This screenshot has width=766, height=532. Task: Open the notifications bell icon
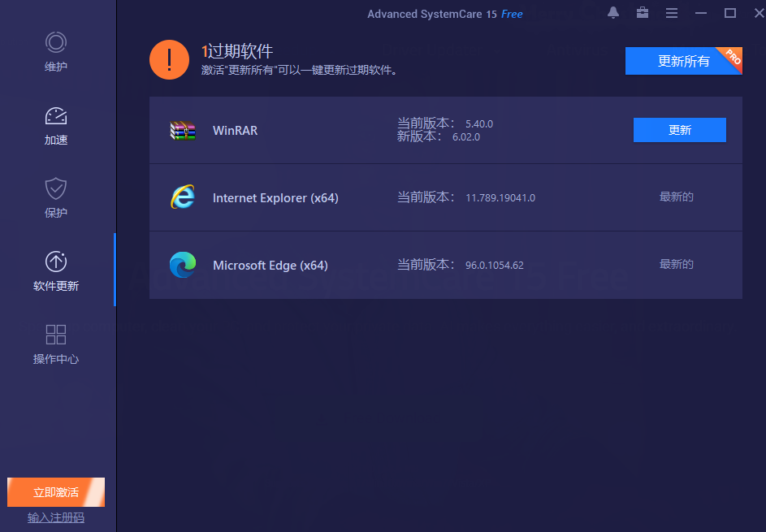[x=613, y=13]
